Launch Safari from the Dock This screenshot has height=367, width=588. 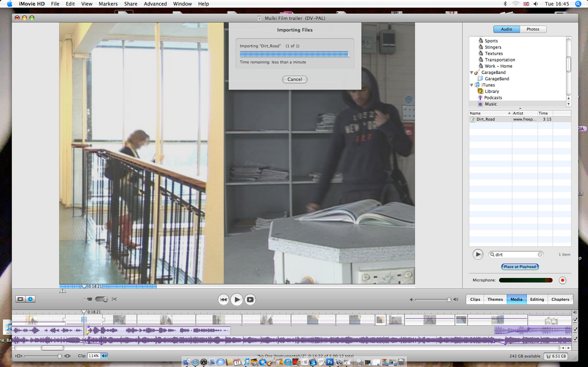coord(195,362)
